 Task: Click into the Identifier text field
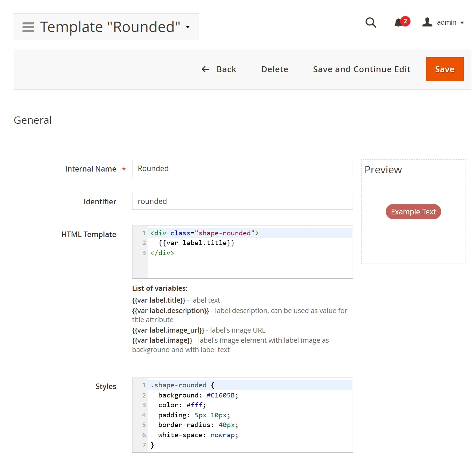coord(242,202)
